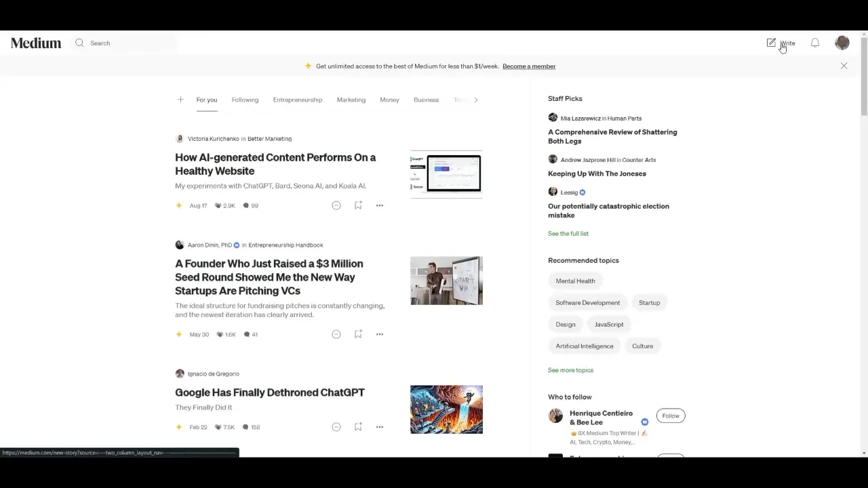This screenshot has width=868, height=488.
Task: Click the member-only star by Aug 17
Action: 179,205
